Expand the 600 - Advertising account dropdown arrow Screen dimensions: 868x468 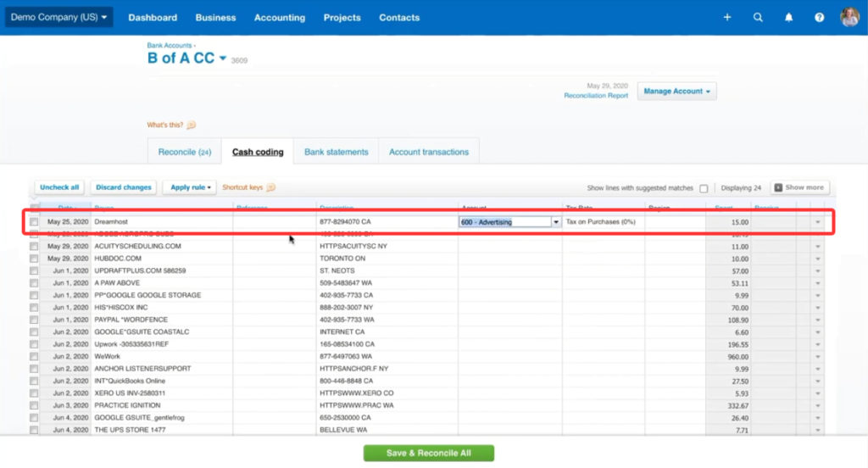(556, 222)
